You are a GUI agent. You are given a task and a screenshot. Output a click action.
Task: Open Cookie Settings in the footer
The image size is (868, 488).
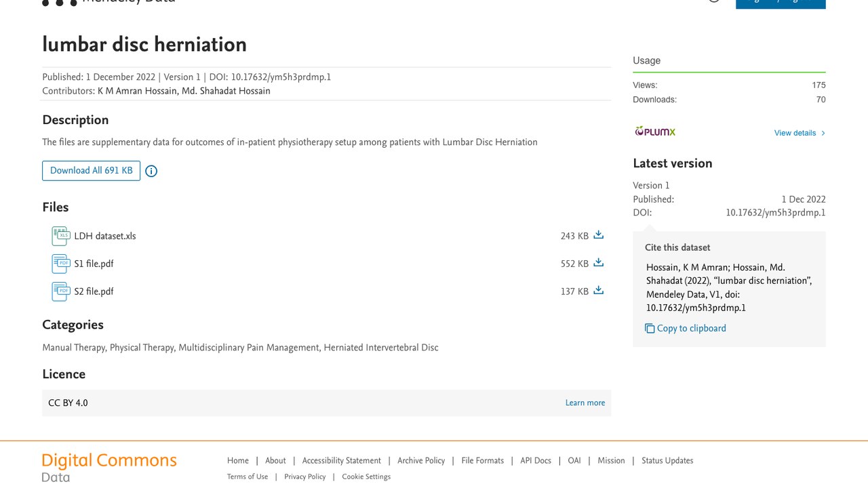pyautogui.click(x=366, y=476)
